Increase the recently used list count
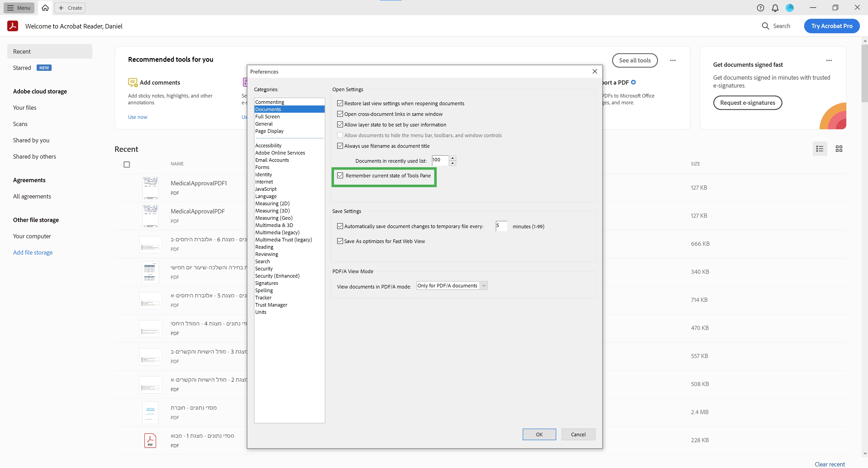Image resolution: width=868 pixels, height=468 pixels. tap(453, 158)
